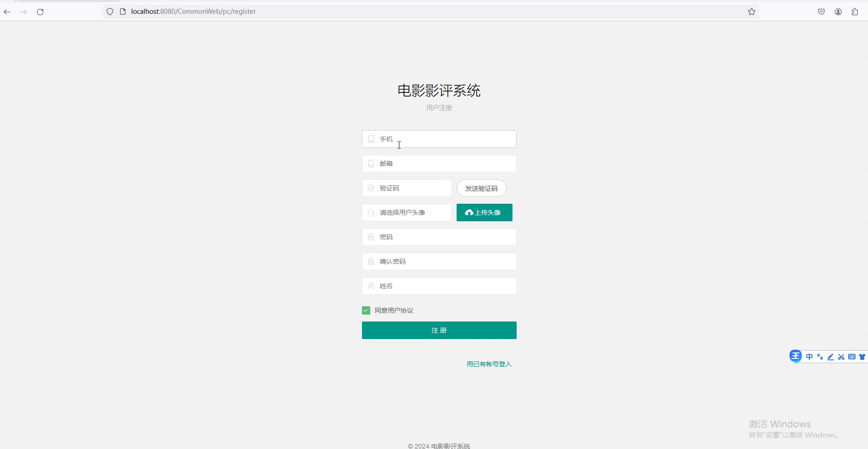Screen dimensions: 868x449
Task: Focus the 邮箱 email input field
Action: coord(439,164)
